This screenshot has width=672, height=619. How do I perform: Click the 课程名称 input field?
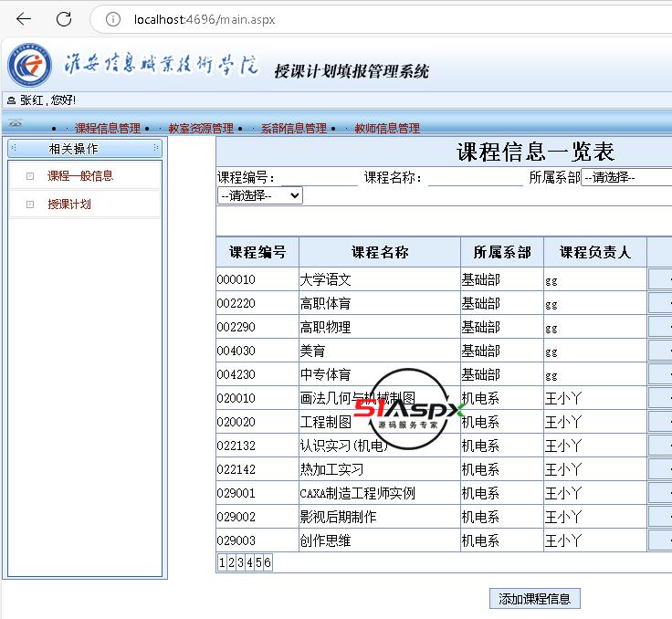click(x=474, y=178)
